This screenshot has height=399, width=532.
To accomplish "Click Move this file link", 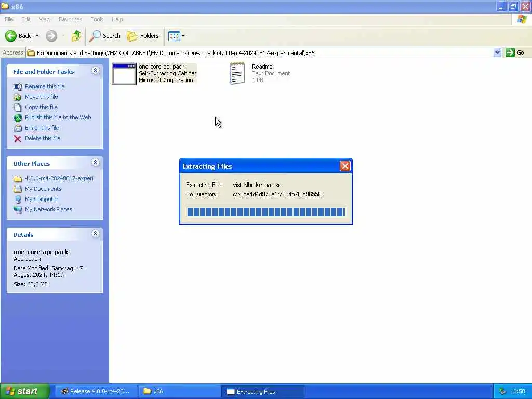I will (x=41, y=97).
